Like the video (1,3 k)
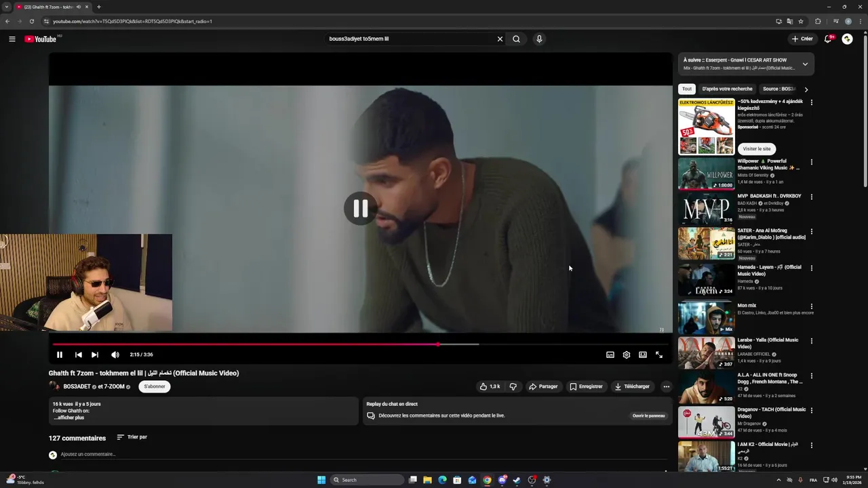Screen dimensions: 868x488 tap(490, 386)
